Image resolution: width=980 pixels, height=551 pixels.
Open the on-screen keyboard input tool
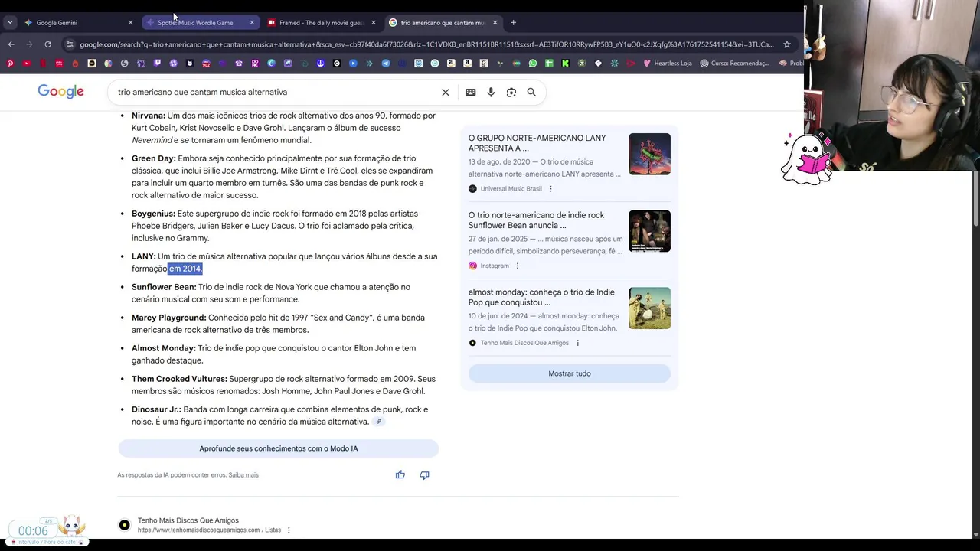[470, 92]
